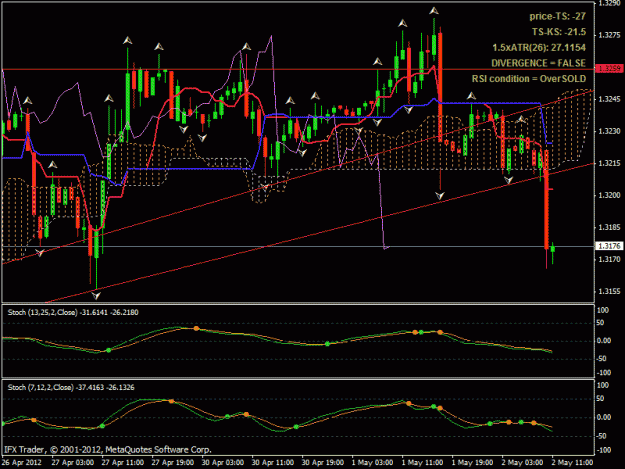Click the 1.3185 price axis label
The width and height of the screenshot is (625, 469).
pos(609,228)
